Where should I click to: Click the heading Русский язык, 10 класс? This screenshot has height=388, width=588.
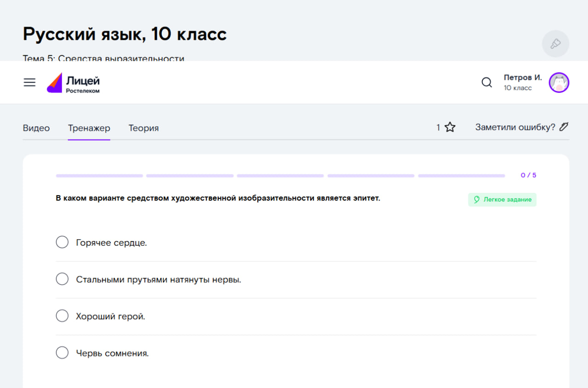[125, 34]
